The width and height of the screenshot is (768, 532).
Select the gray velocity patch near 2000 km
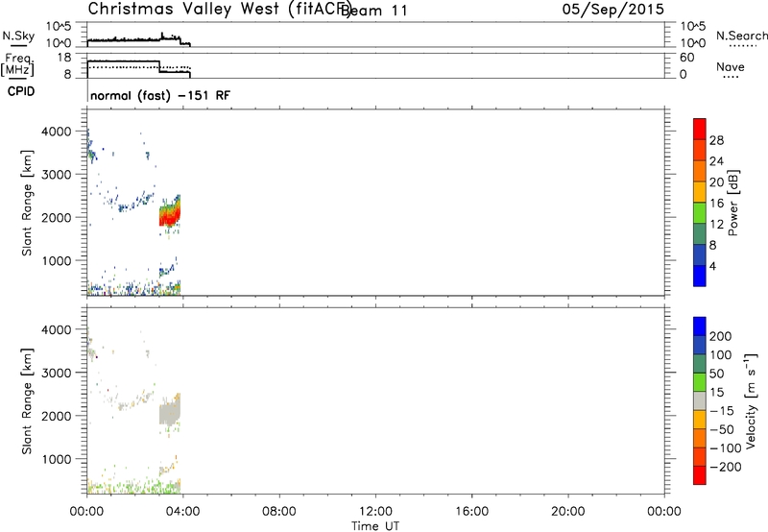pos(170,412)
